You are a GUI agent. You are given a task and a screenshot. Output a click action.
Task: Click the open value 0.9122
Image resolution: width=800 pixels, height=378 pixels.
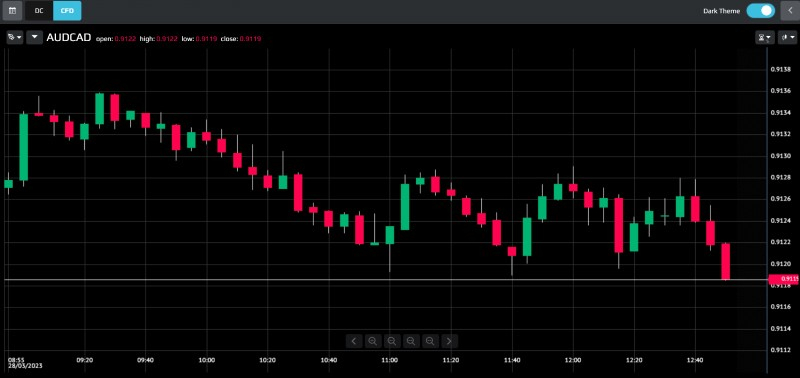click(x=125, y=39)
